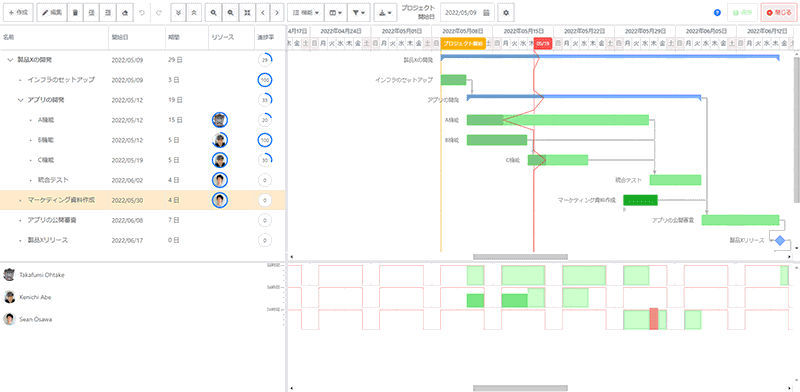Image resolution: width=800 pixels, height=392 pixels.
Task: Click the expand all double-chevron down icon
Action: coord(178,12)
